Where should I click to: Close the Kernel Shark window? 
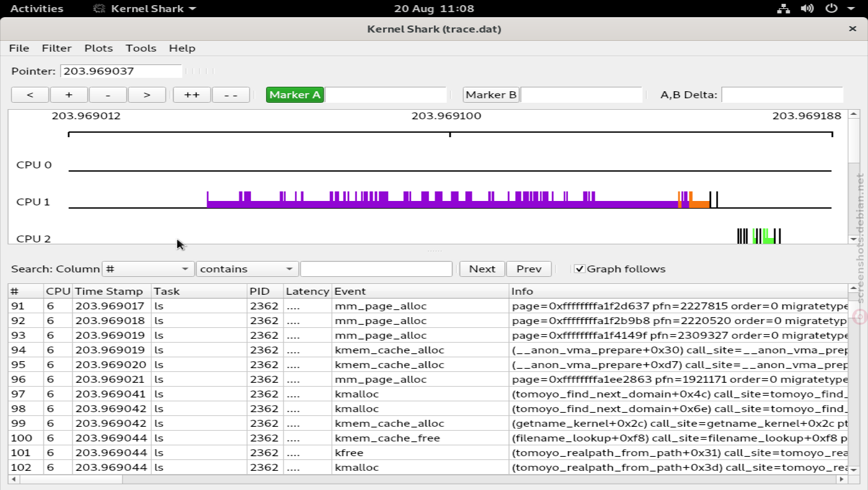point(853,29)
